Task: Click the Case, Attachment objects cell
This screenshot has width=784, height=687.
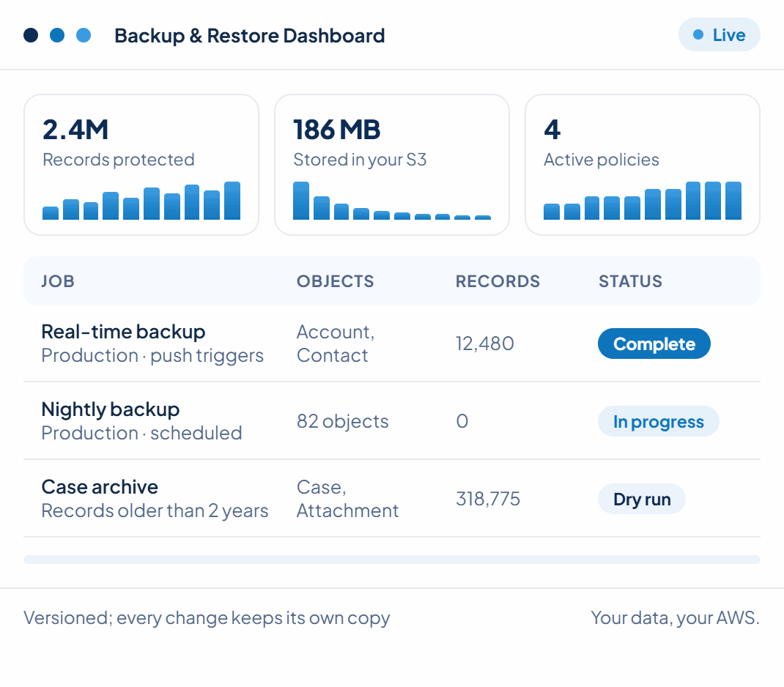Action: tap(347, 499)
